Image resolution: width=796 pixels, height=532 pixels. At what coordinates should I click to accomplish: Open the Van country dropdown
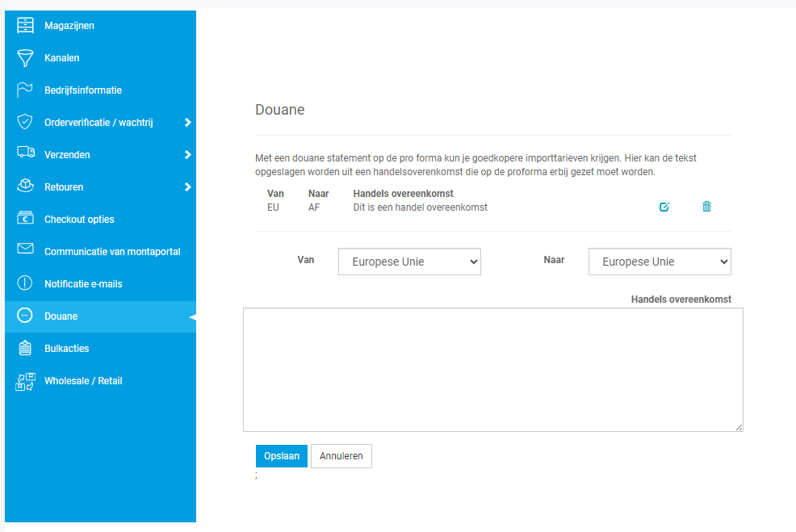tap(409, 262)
